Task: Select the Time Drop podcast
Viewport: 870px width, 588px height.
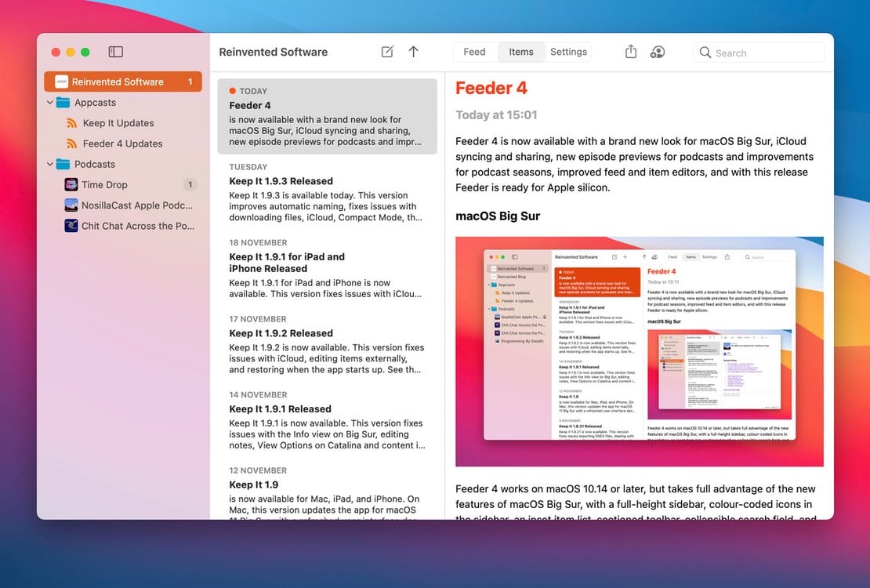Action: (x=104, y=185)
